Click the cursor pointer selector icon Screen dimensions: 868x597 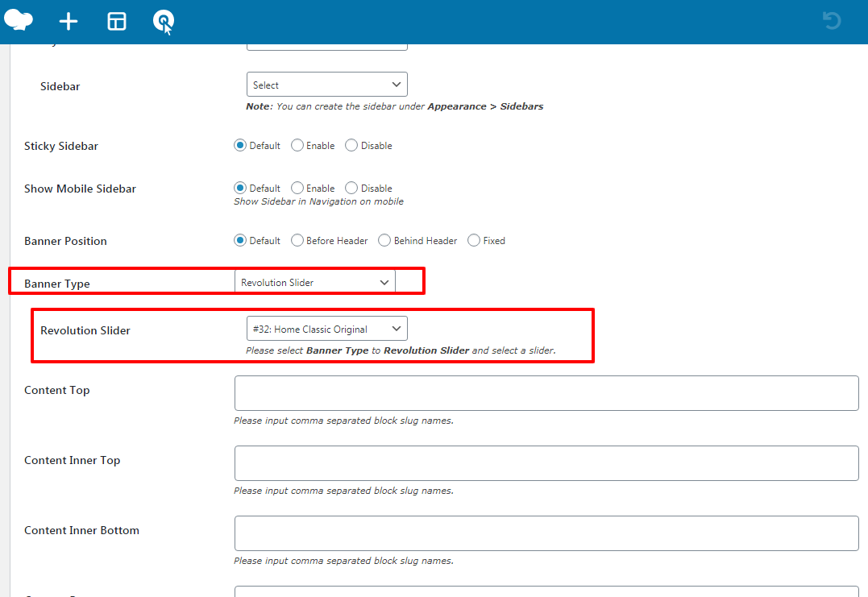tap(164, 22)
